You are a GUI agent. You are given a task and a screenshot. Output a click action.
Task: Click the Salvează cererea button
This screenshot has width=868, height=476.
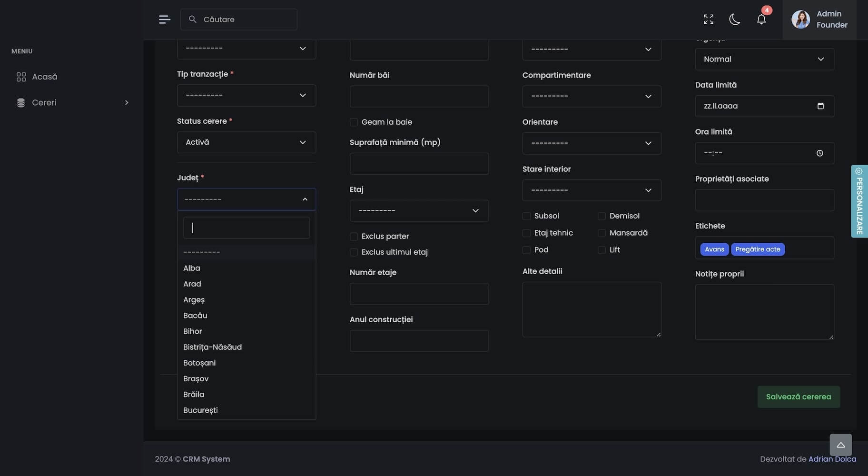click(798, 397)
